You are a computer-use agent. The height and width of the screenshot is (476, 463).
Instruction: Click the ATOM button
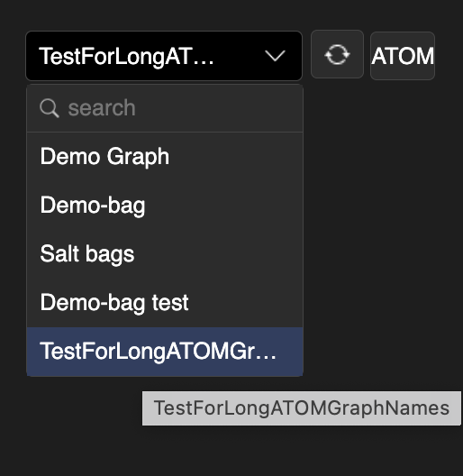[x=403, y=56]
